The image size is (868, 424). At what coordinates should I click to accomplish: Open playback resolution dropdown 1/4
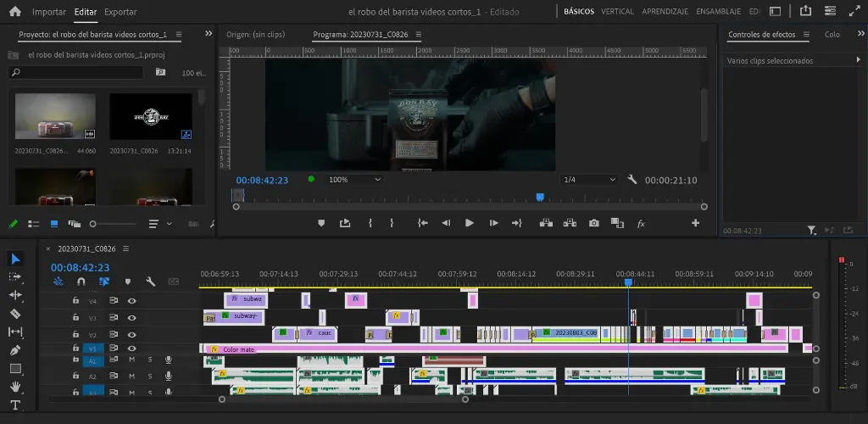click(590, 179)
